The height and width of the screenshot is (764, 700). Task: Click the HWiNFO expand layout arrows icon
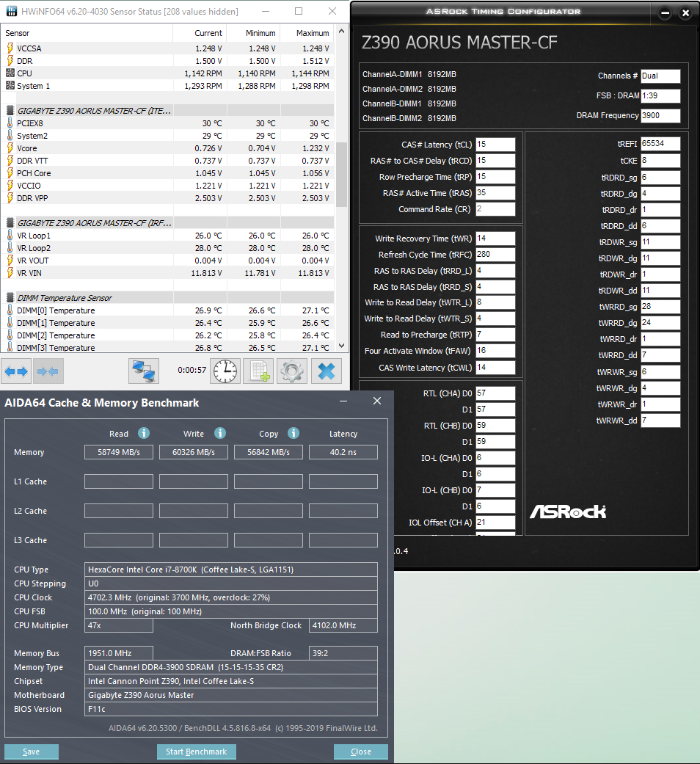point(16,371)
